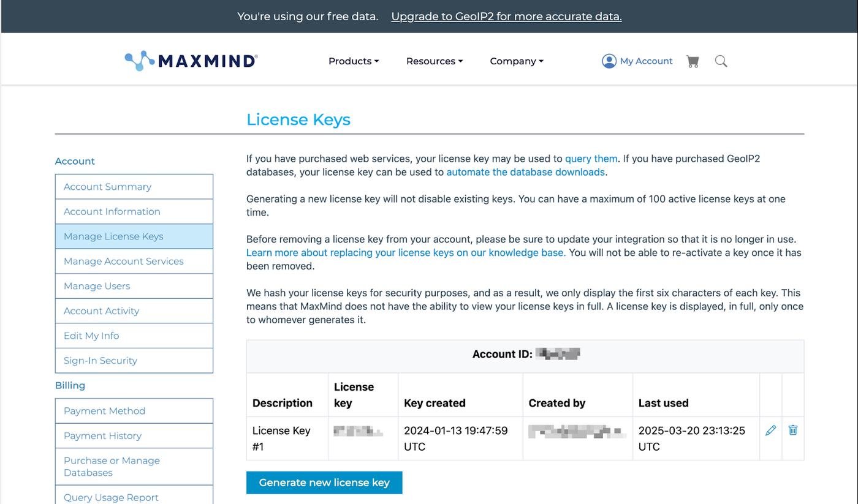
Task: Open Sign-In Security sidebar item
Action: click(x=134, y=361)
